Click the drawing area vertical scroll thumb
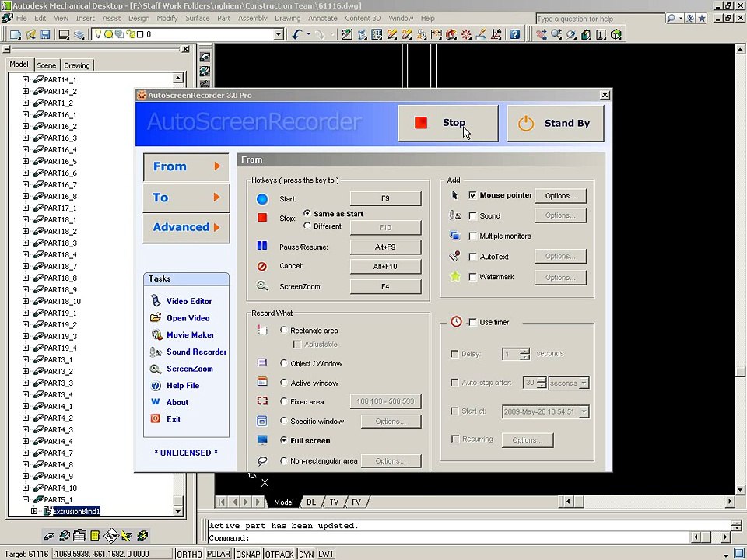This screenshot has width=747, height=560. tap(740, 371)
